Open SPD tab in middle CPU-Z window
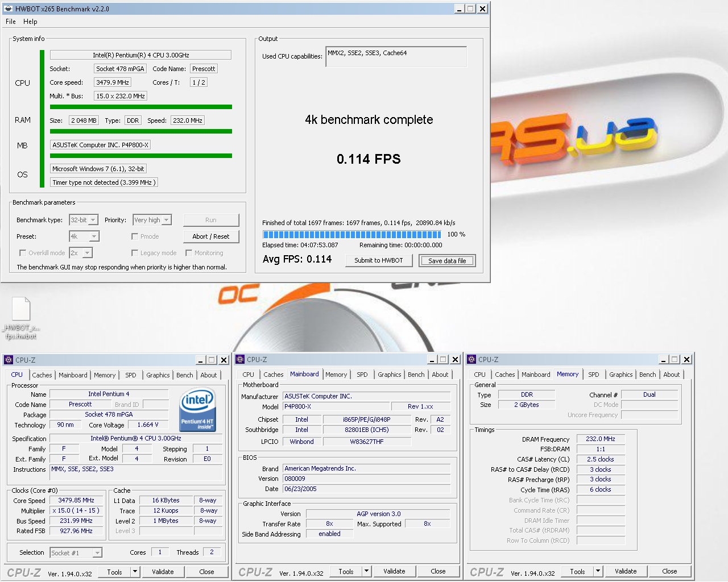This screenshot has height=582, width=728. point(362,375)
